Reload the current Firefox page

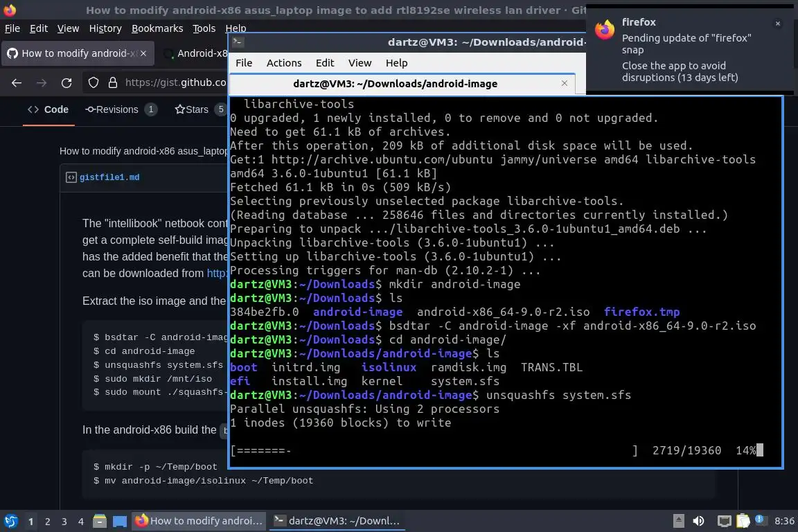(x=66, y=83)
